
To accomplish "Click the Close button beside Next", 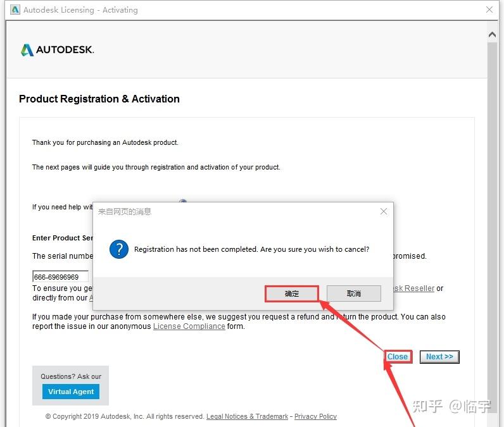I will point(398,357).
